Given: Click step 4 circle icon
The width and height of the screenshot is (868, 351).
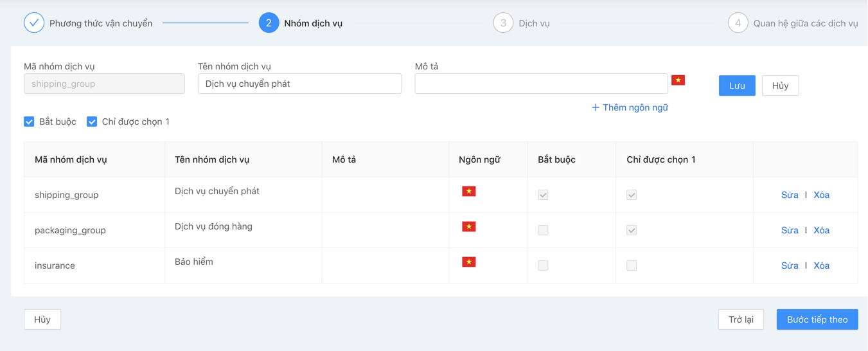Looking at the screenshot, I should (738, 23).
